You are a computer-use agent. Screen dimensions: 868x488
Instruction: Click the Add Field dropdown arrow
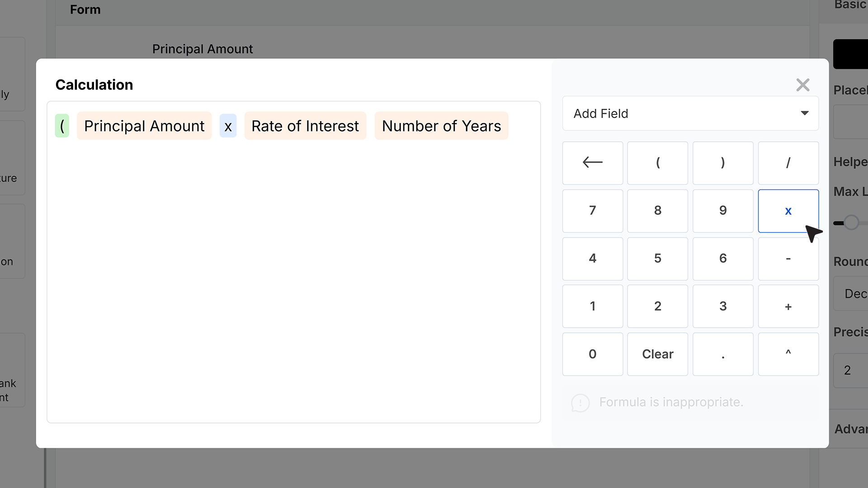pyautogui.click(x=805, y=113)
